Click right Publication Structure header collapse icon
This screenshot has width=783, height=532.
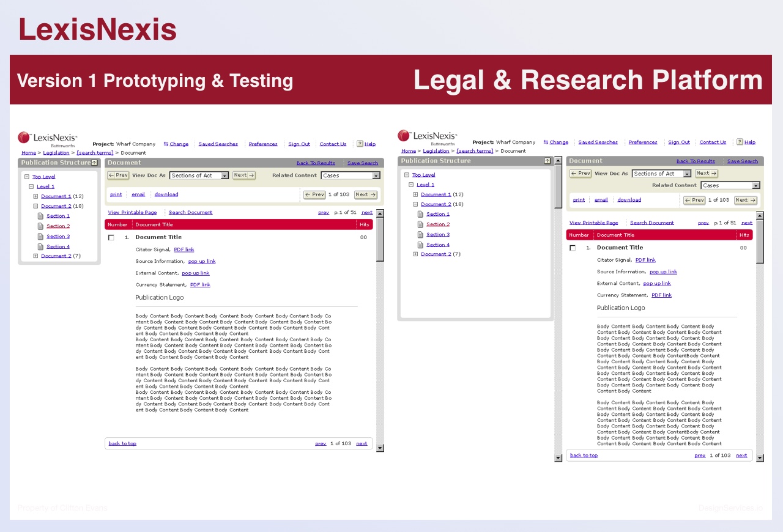pos(547,161)
